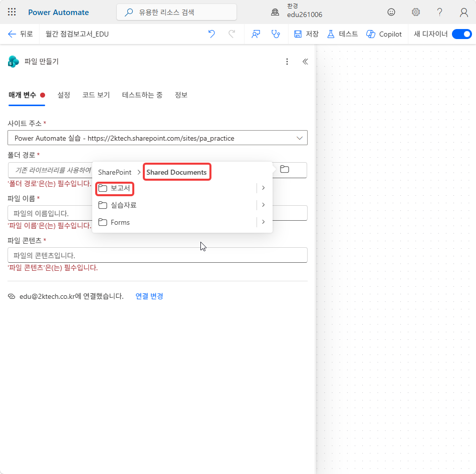
Task: Open the send feedback person icon
Action: pyautogui.click(x=256, y=34)
